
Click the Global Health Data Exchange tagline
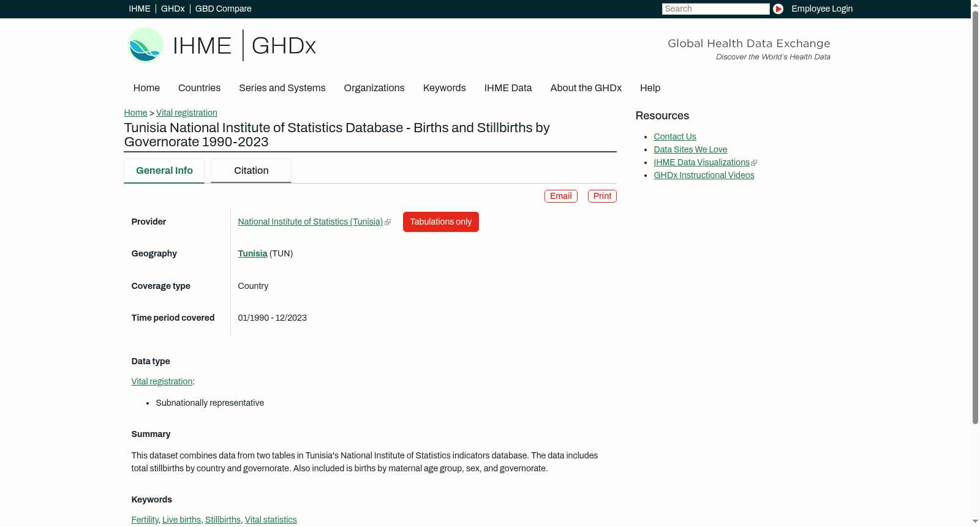(749, 43)
